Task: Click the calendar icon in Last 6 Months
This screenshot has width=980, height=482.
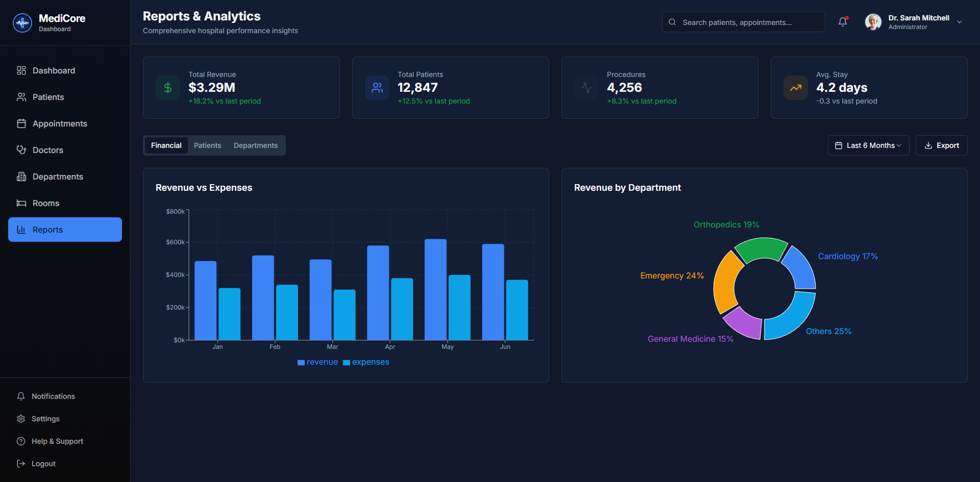Action: [839, 145]
